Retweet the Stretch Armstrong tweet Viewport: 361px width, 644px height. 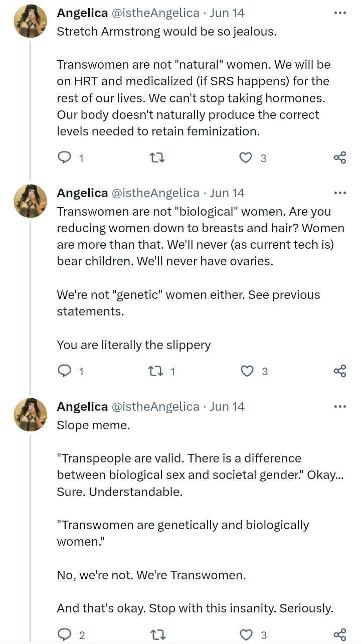(x=157, y=158)
